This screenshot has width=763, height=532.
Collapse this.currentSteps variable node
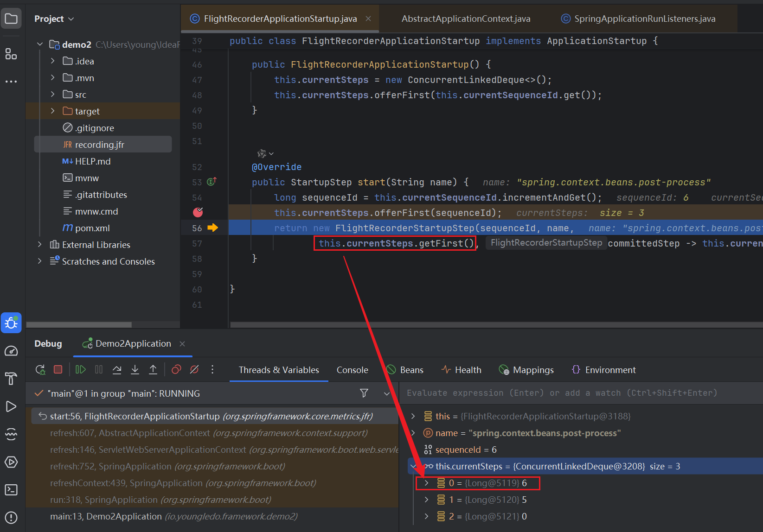coord(413,466)
